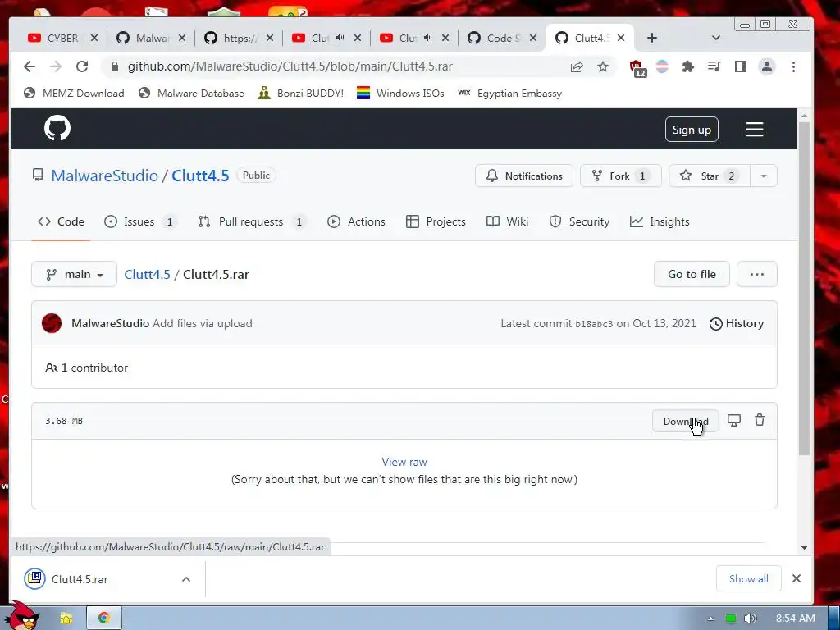Toggle the browser side panel icon
Screen dimensions: 840x630
click(x=741, y=66)
